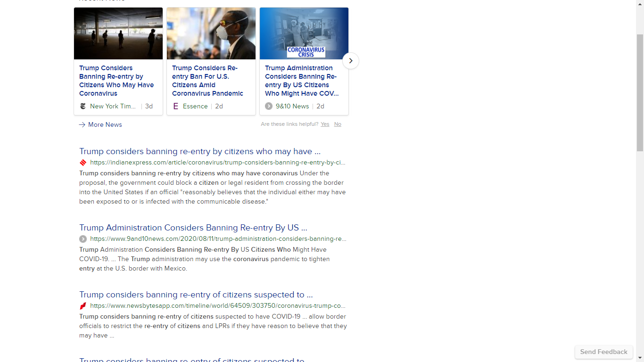Click the 'Are these links helpful?' text
The image size is (644, 362).
289,124
